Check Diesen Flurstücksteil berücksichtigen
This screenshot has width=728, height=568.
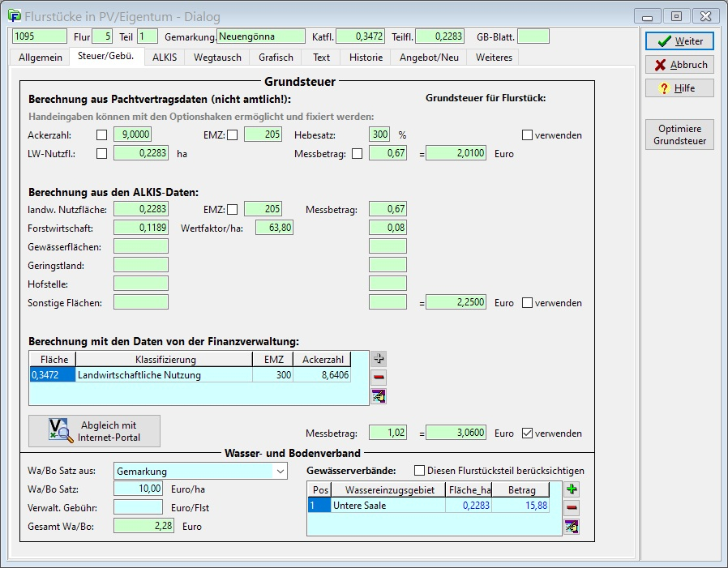pyautogui.click(x=419, y=471)
